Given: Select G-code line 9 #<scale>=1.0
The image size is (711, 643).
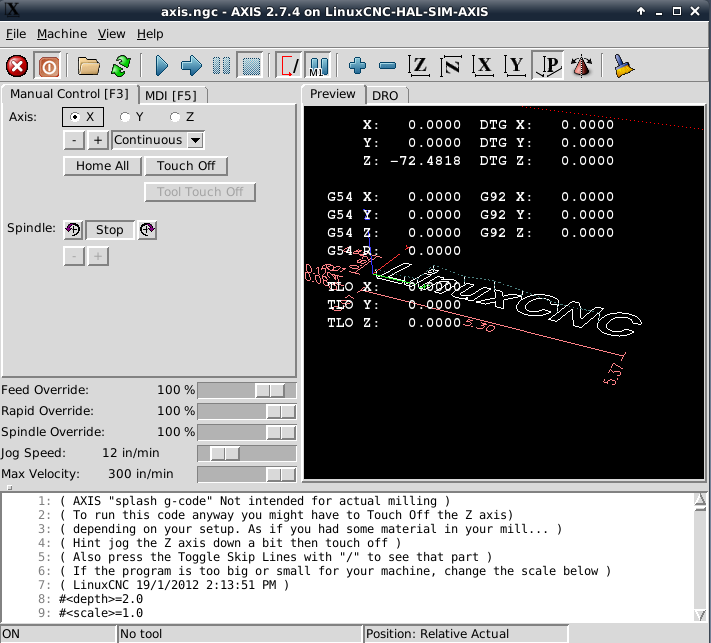Looking at the screenshot, I should 101,613.
